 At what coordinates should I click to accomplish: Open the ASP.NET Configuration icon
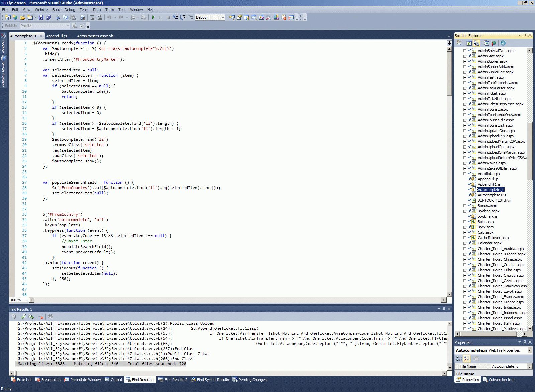494,43
